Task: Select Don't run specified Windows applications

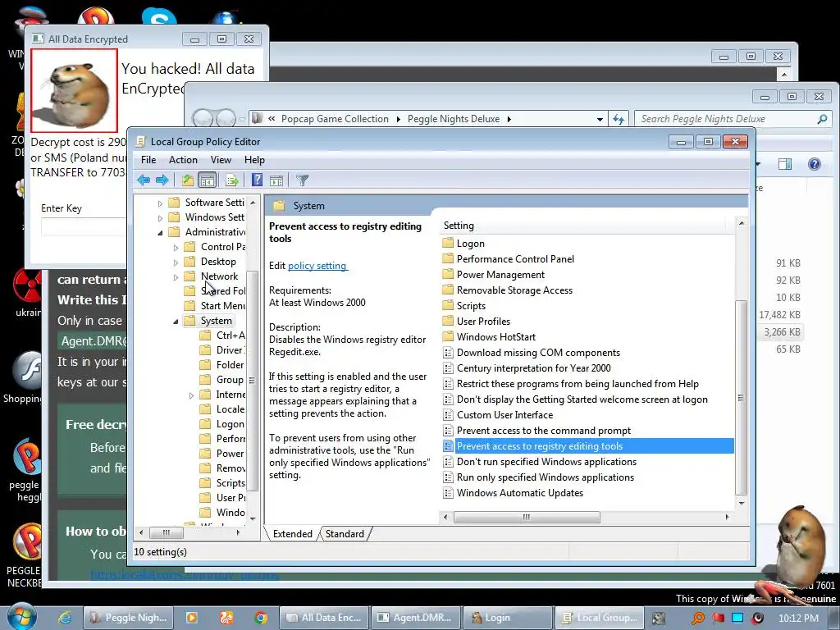Action: (x=540, y=462)
